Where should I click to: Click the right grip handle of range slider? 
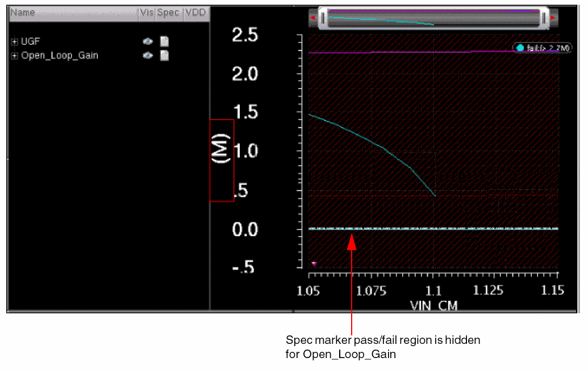(544, 18)
